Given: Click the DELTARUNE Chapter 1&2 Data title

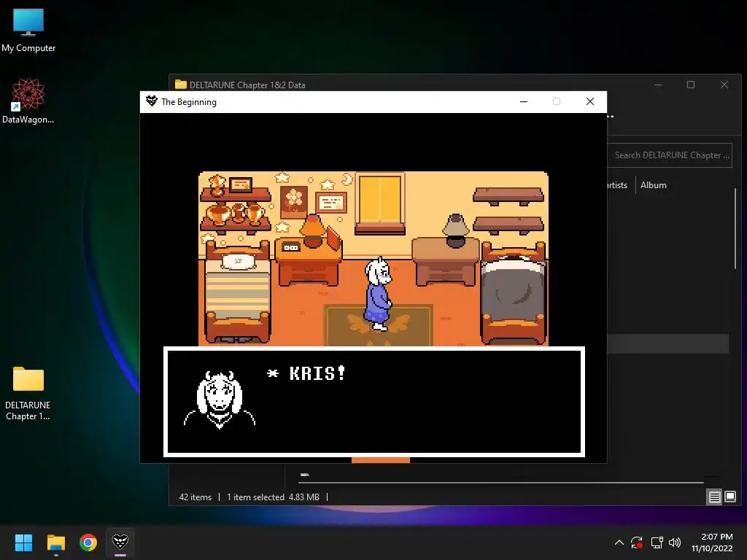Looking at the screenshot, I should (x=247, y=85).
